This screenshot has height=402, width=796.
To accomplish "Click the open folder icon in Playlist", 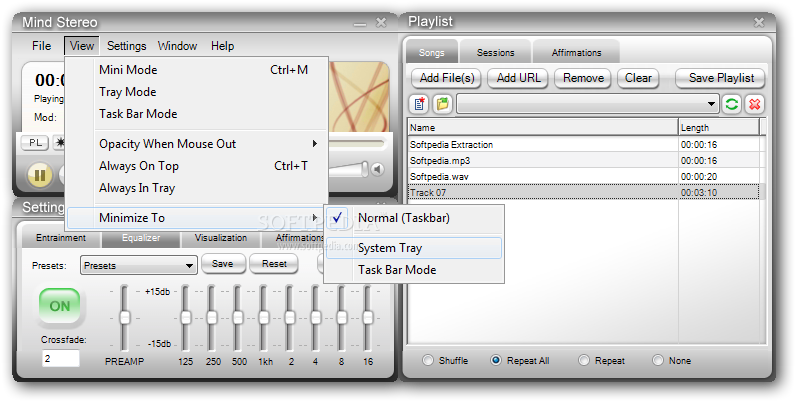I will point(443,104).
